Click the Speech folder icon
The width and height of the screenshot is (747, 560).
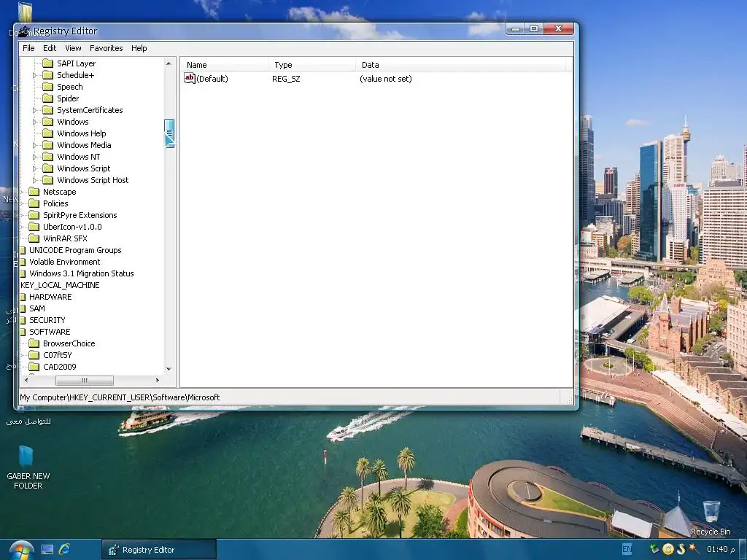point(47,87)
